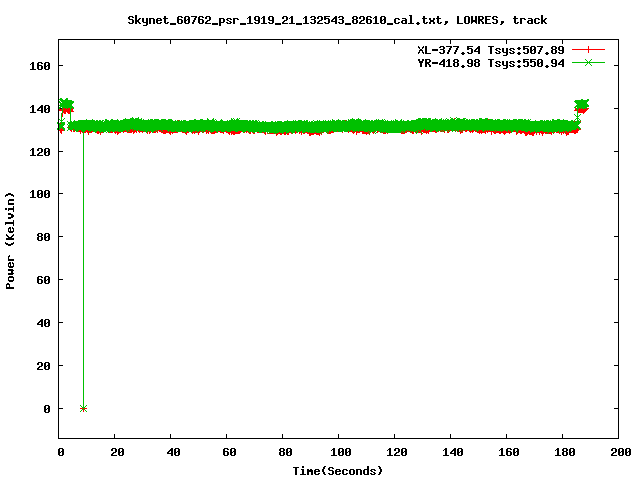This screenshot has width=640, height=480.
Task: Click the data point marker at zero power
Action: click(x=83, y=409)
